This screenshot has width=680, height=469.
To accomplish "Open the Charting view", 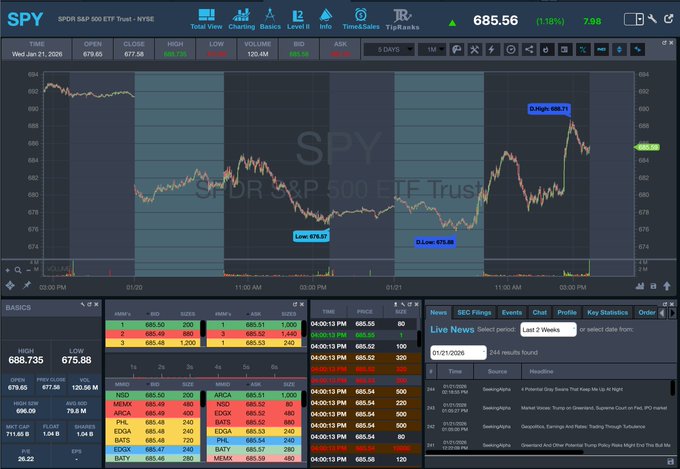I will [242, 20].
